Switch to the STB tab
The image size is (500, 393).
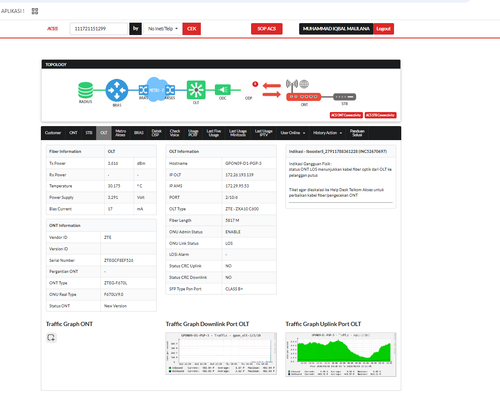pos(89,133)
